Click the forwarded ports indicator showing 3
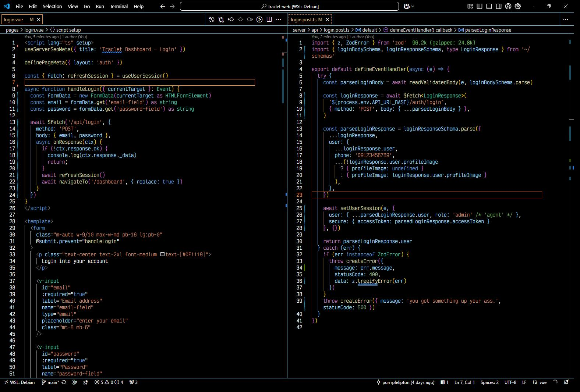Viewport: 580px width, 392px height. click(133, 382)
